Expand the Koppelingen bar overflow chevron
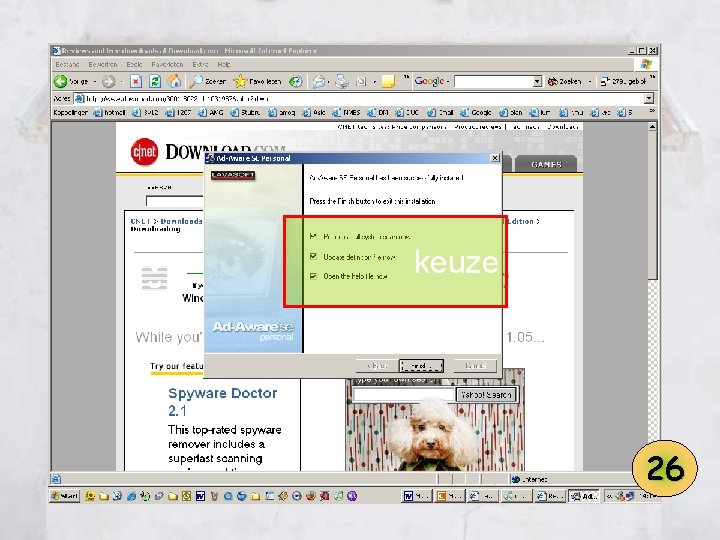720x540 pixels. 652,111
